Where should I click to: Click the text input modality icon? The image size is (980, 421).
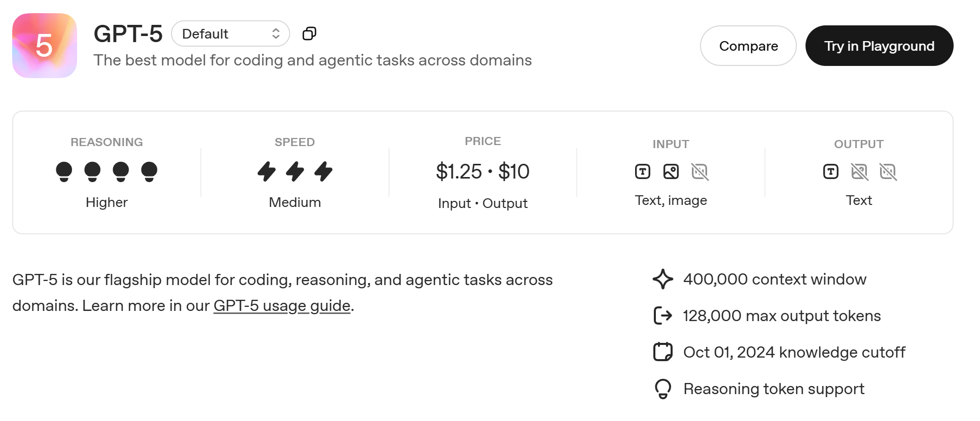tap(642, 172)
